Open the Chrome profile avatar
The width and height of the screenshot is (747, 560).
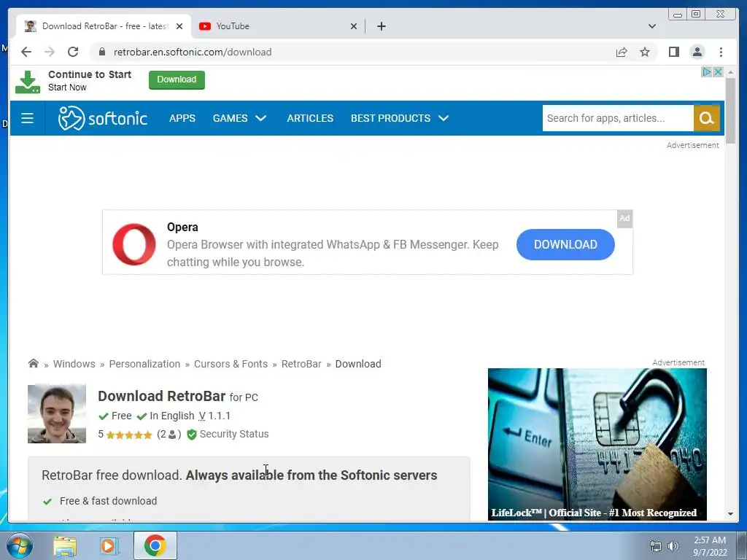coord(697,52)
